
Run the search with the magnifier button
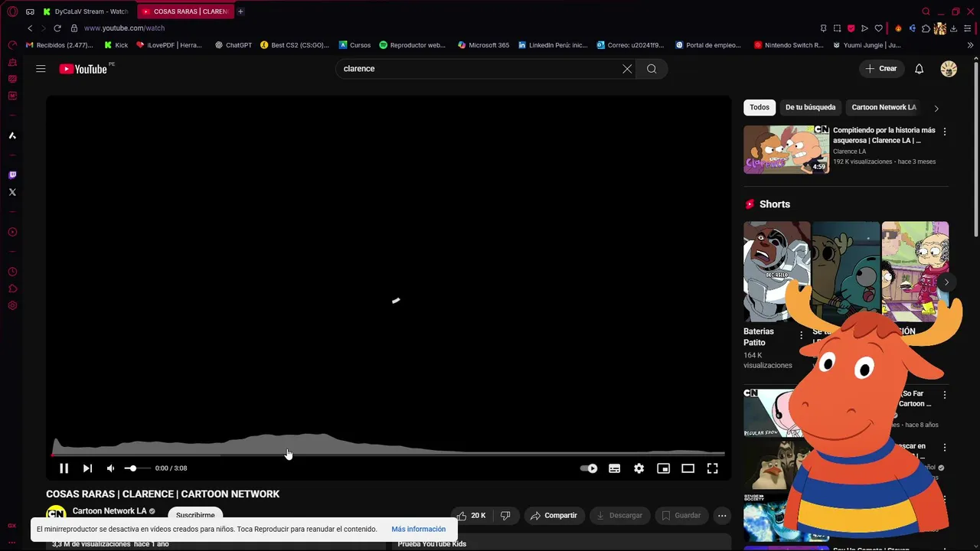[652, 69]
